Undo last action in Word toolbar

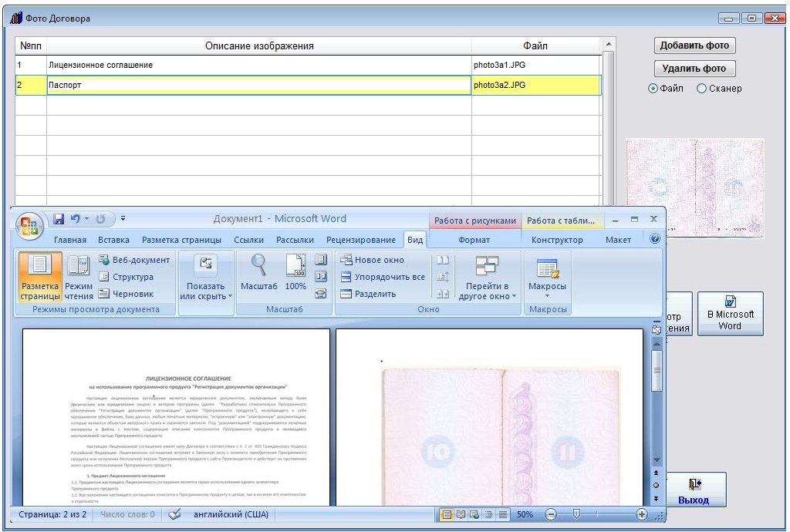point(75,219)
